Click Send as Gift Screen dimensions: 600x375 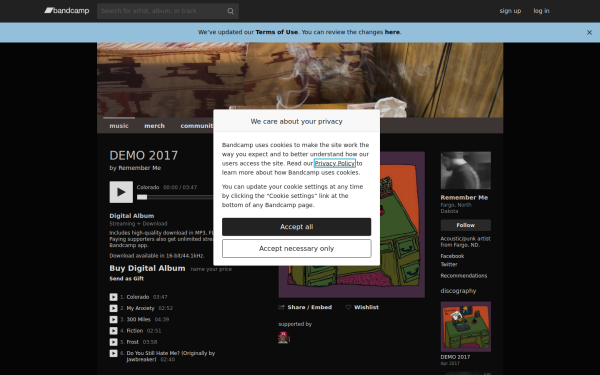(127, 279)
